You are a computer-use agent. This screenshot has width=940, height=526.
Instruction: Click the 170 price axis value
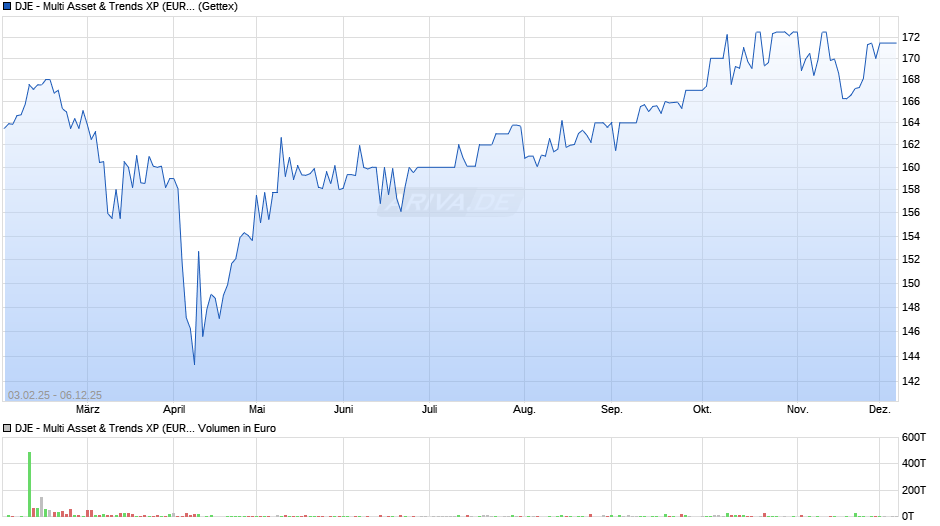coord(911,58)
